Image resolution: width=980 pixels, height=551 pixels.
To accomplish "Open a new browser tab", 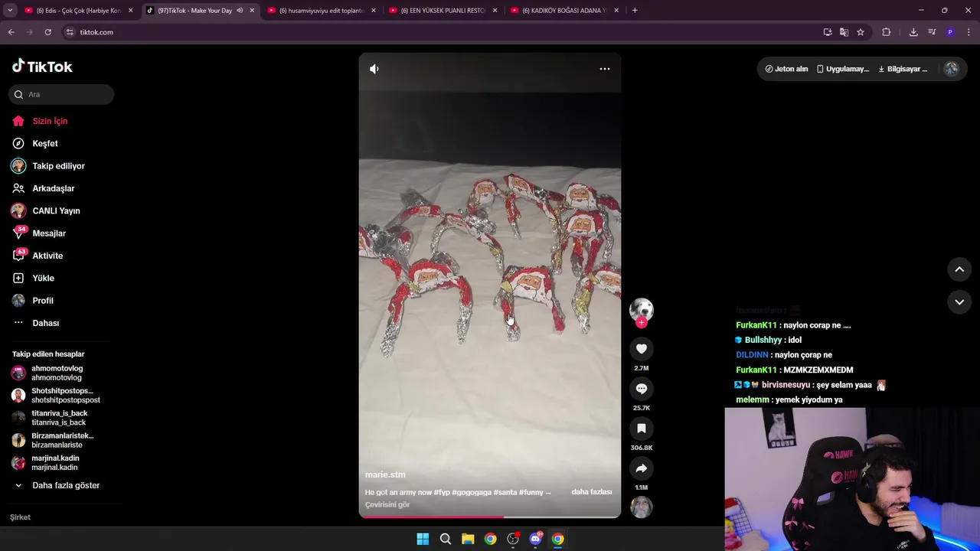I will pos(635,11).
